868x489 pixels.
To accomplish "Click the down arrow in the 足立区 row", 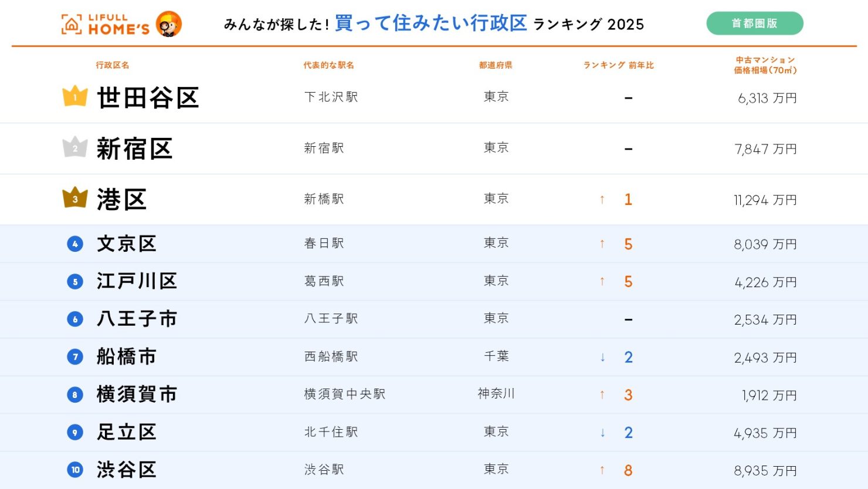I will pyautogui.click(x=603, y=433).
